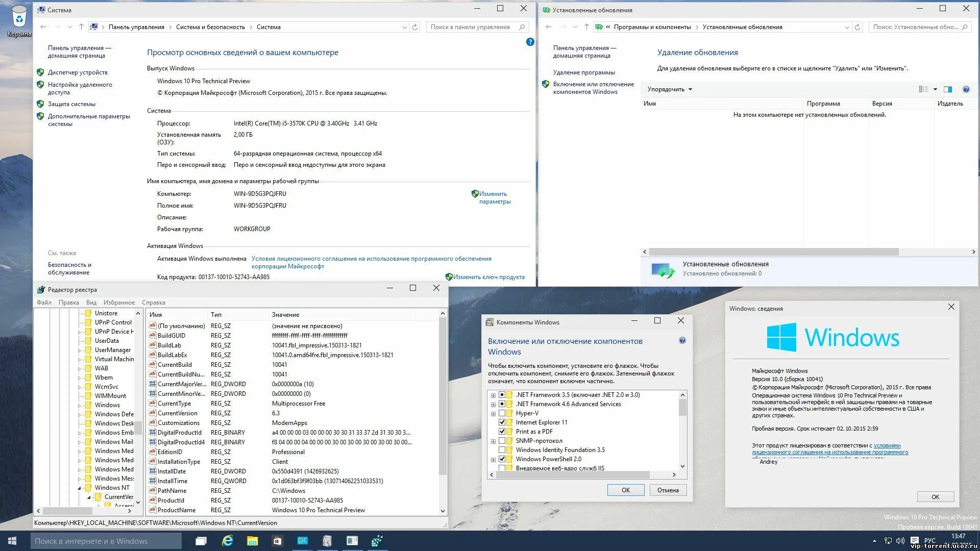Select the InstallDate DWORD value icon
This screenshot has width=980, height=551.
coord(152,471)
